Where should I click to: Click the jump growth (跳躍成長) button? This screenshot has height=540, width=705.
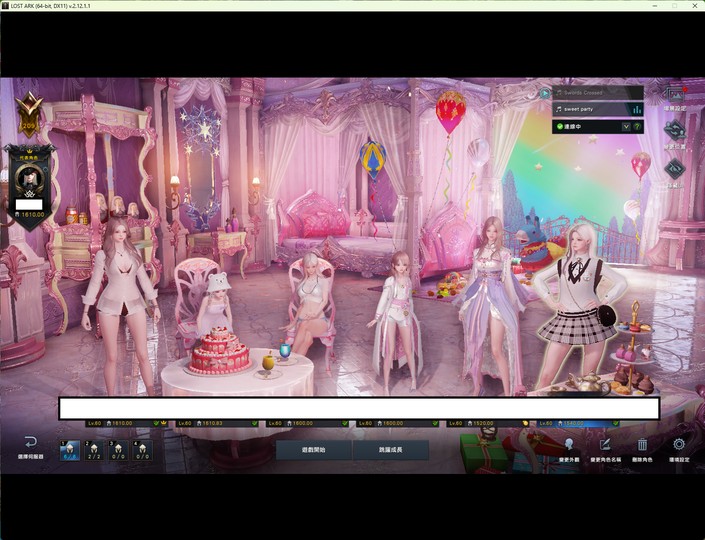click(x=390, y=450)
